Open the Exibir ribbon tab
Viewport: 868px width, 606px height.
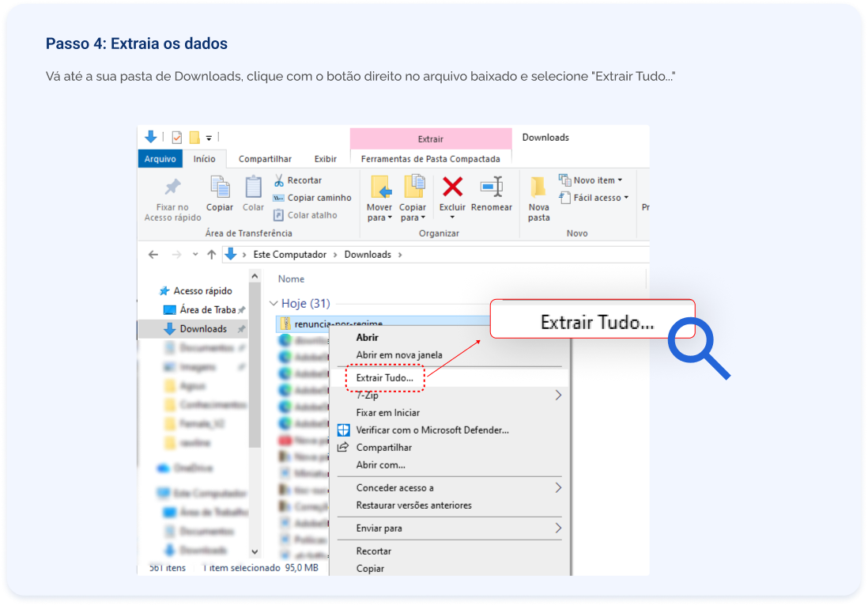click(325, 159)
